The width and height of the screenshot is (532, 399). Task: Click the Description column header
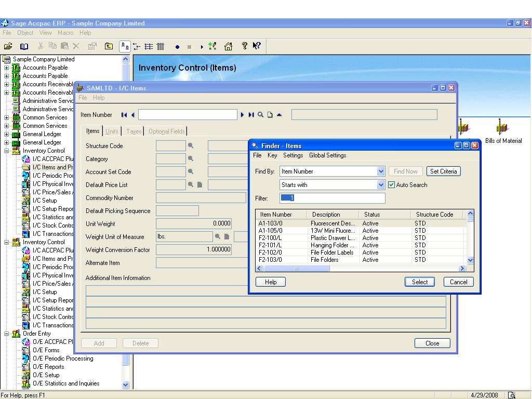(x=333, y=215)
